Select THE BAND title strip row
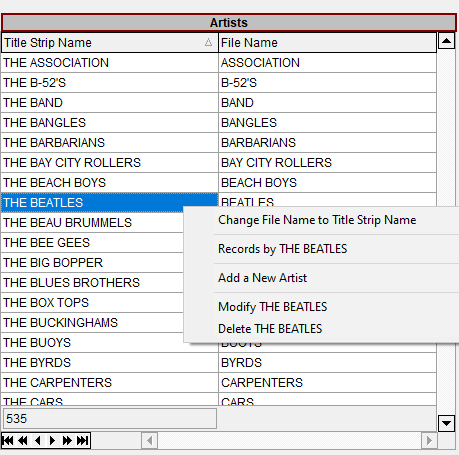Viewport: 459px width, 455px height. 110,103
